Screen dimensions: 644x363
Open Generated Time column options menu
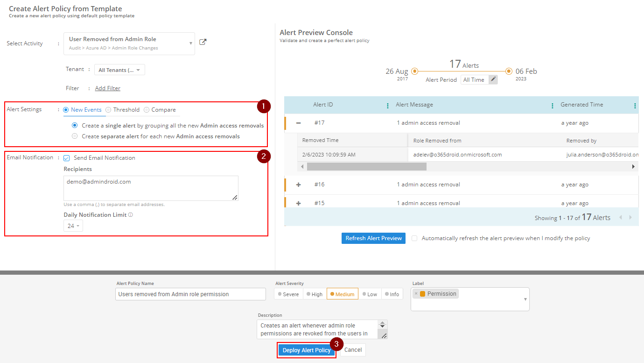(x=635, y=106)
